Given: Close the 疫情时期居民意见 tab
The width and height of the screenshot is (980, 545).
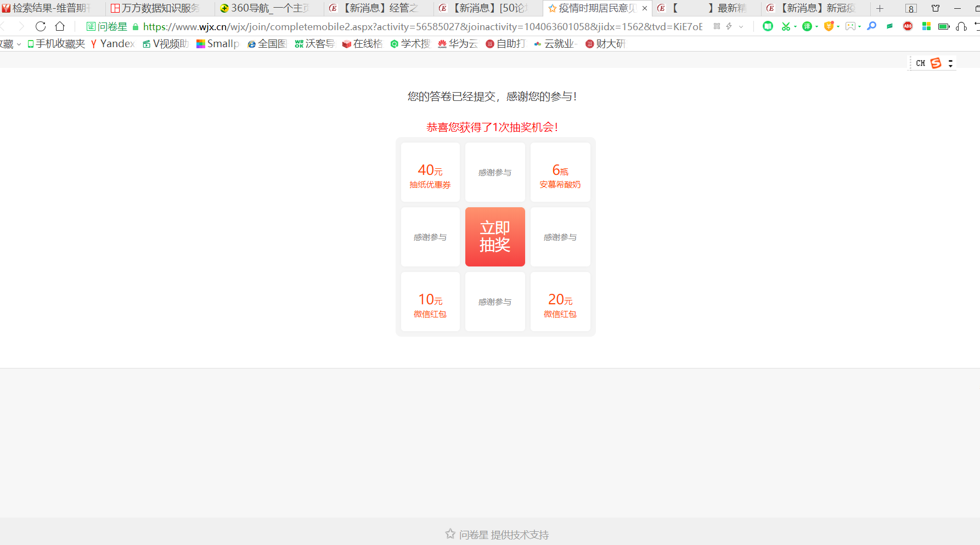Looking at the screenshot, I should 645,8.
